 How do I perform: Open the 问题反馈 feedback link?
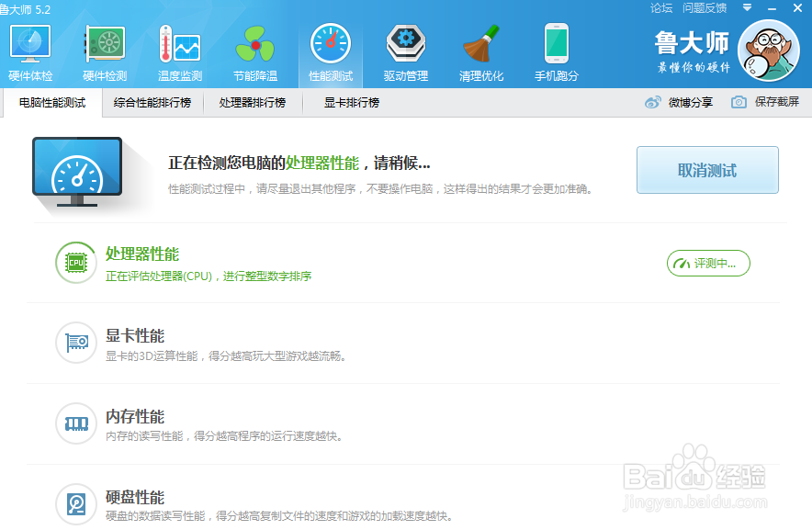(705, 7)
